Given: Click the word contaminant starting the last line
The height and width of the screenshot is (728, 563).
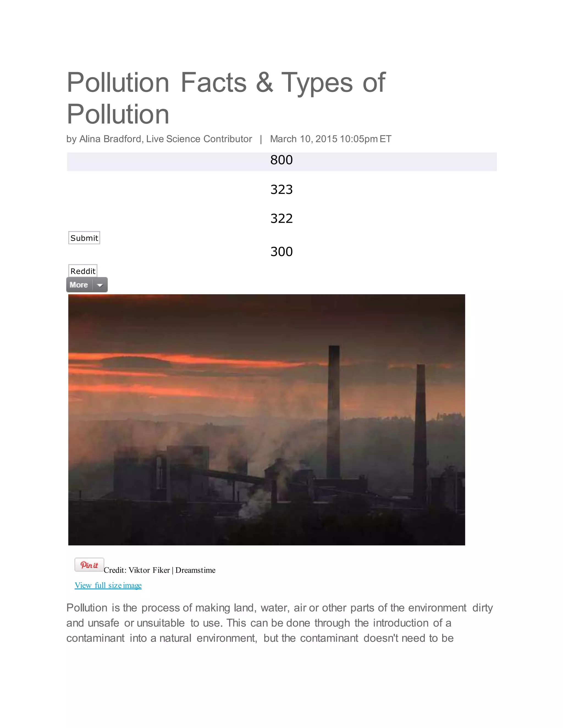Looking at the screenshot, I should pyautogui.click(x=95, y=638).
